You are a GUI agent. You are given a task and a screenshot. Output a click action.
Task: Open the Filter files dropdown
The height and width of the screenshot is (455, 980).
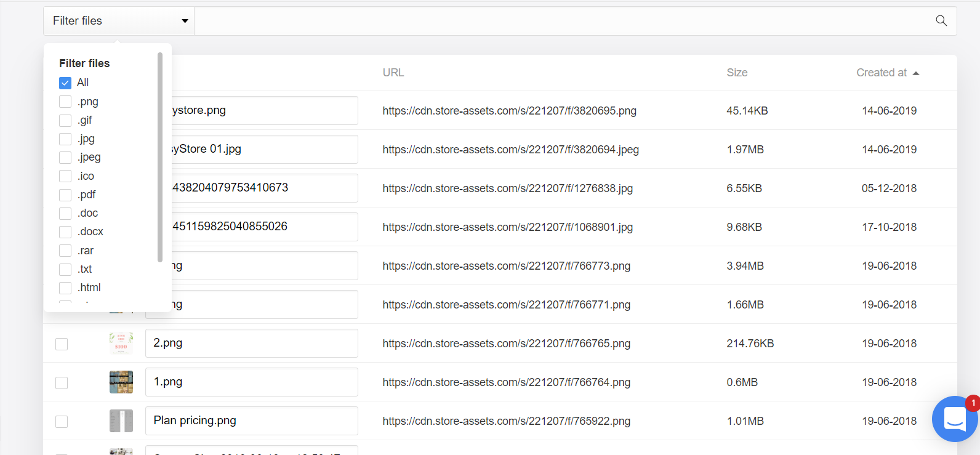click(x=119, y=21)
